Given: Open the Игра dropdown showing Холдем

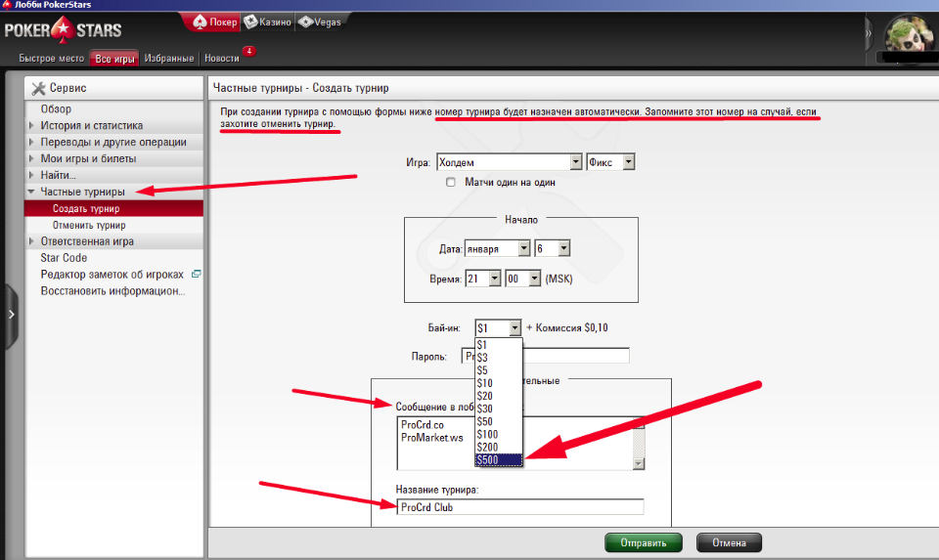Looking at the screenshot, I should 509,162.
